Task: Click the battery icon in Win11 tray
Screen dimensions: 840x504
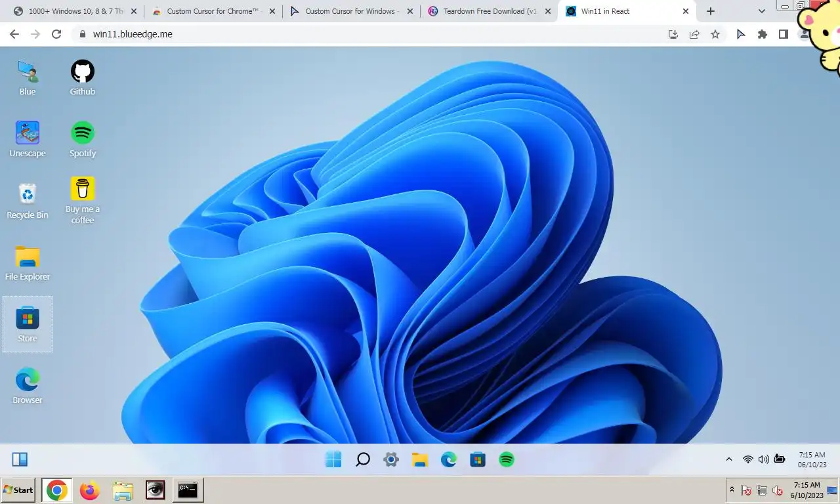Action: (x=780, y=459)
